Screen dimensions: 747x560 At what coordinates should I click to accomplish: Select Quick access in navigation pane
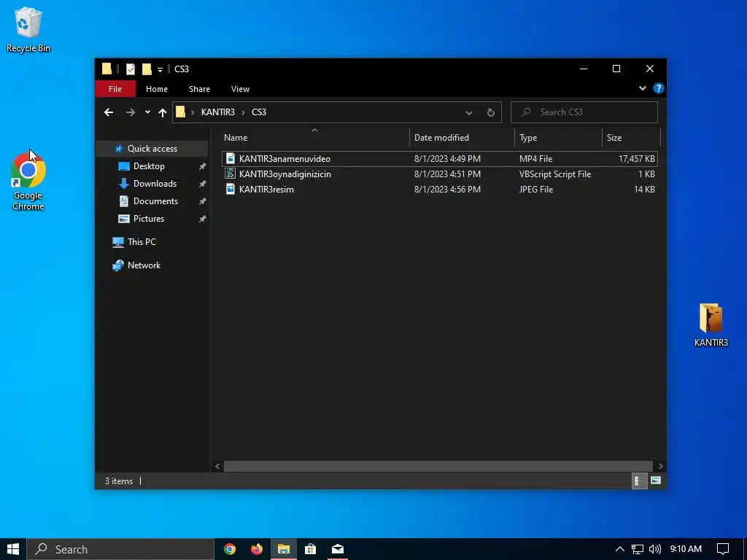(152, 149)
